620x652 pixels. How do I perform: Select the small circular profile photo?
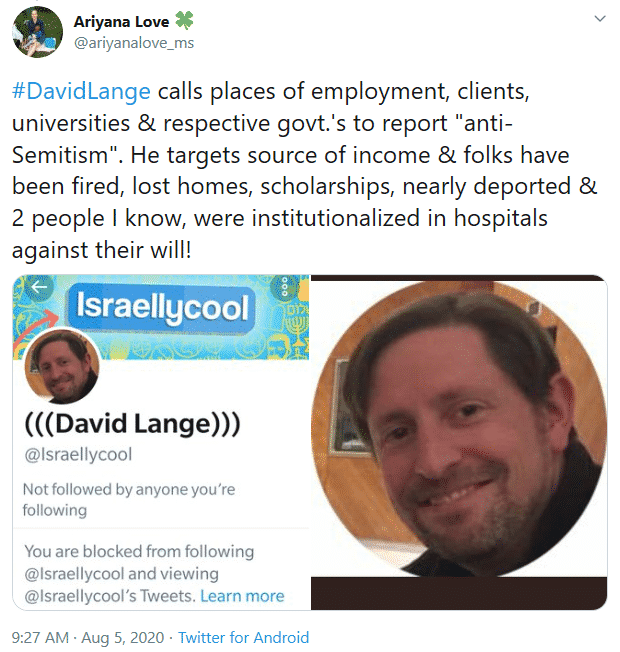point(62,366)
